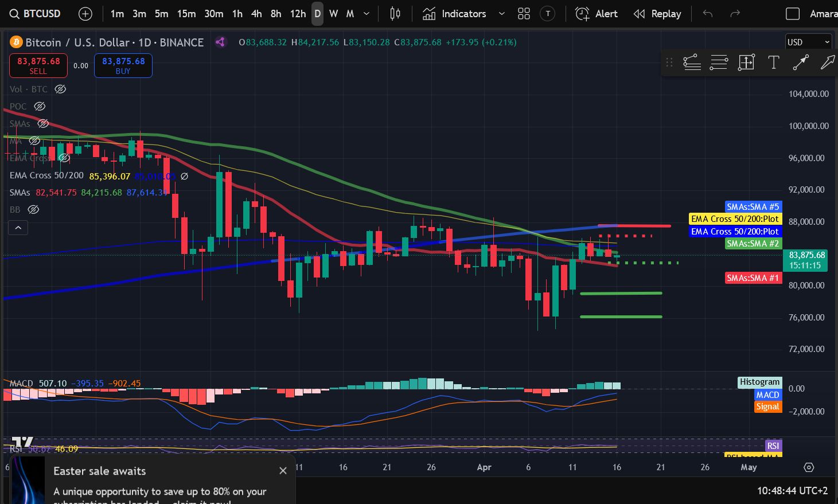
Task: Click the circled T icon in top toolbar
Action: [x=548, y=14]
